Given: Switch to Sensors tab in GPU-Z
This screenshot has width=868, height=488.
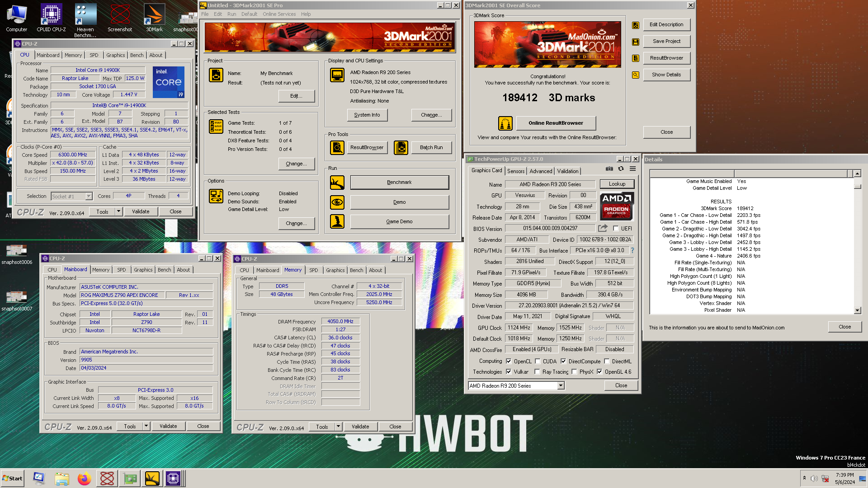Looking at the screenshot, I should click(516, 171).
